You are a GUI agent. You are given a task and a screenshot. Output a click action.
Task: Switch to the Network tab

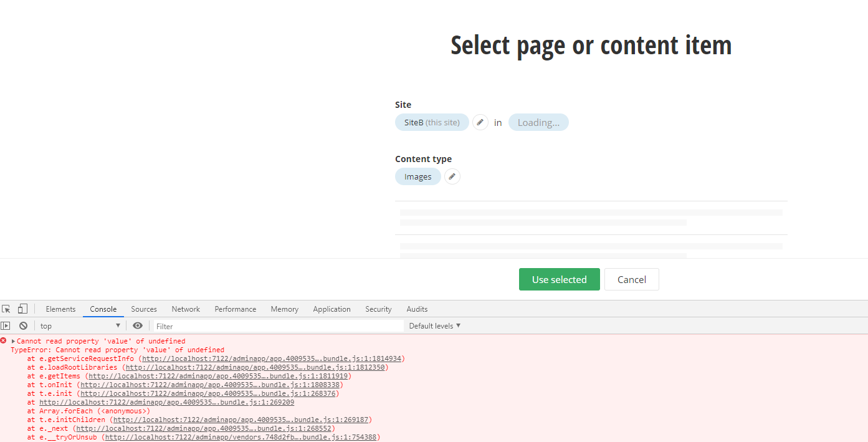pyautogui.click(x=186, y=309)
